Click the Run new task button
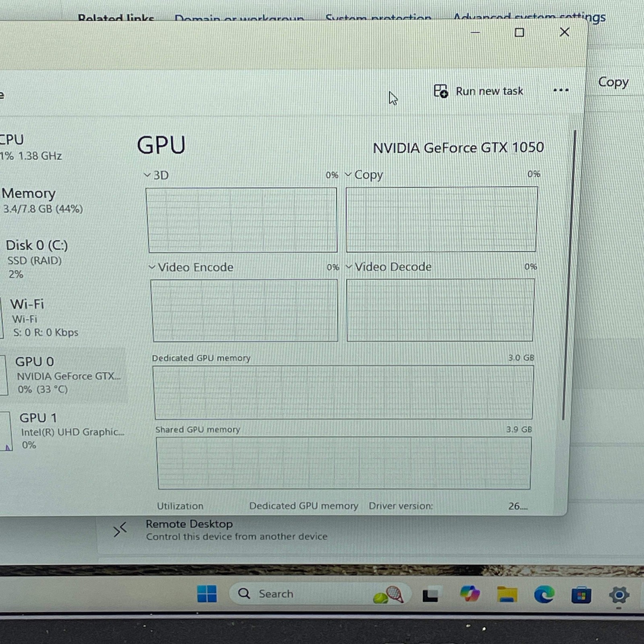 [x=479, y=91]
